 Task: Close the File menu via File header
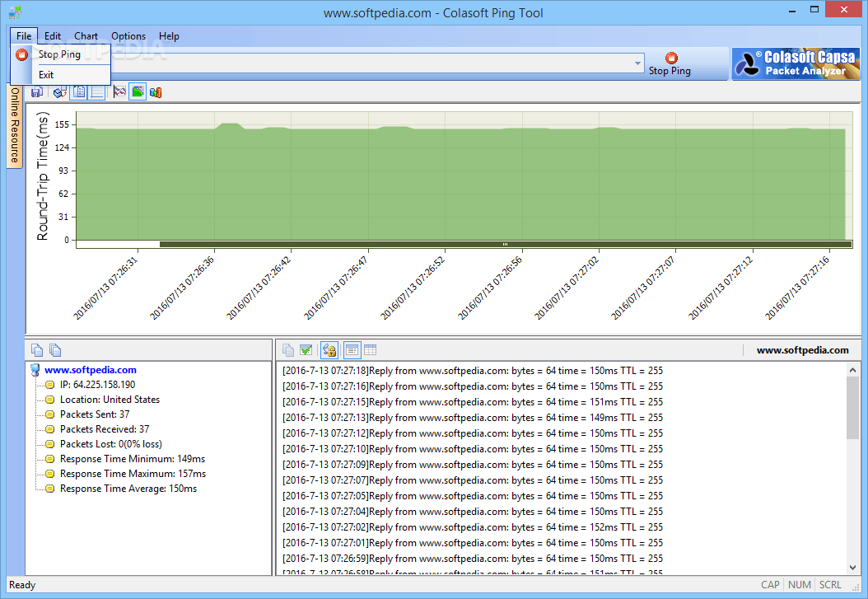pos(24,36)
